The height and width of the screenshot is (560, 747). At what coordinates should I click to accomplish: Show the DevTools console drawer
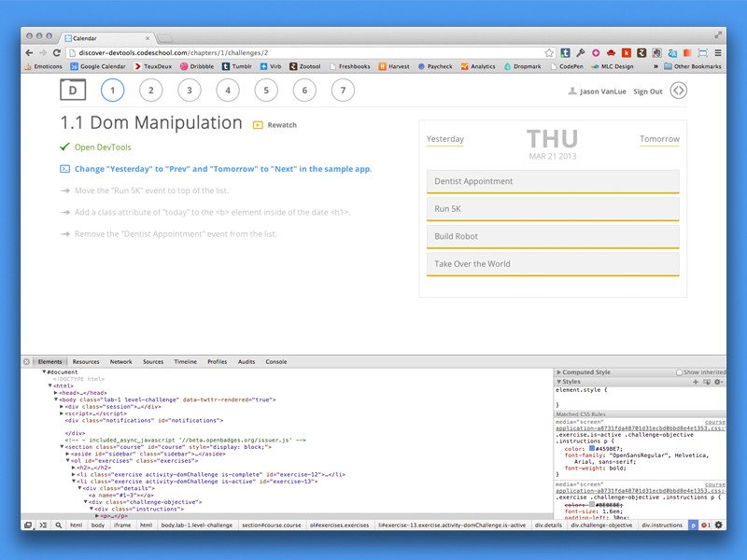43,525
